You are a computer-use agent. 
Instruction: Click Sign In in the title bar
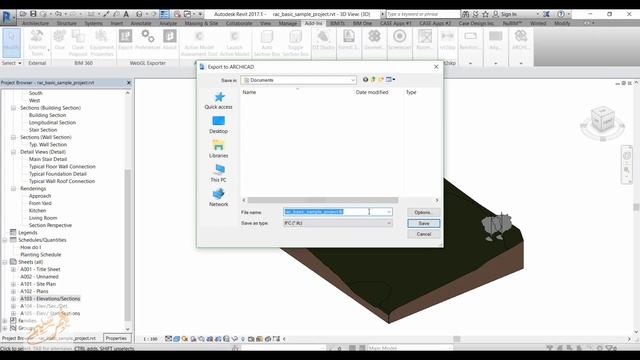509,14
